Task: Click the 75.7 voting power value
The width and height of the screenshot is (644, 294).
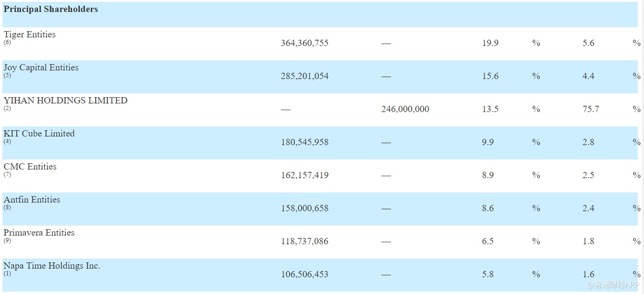Action: tap(590, 109)
